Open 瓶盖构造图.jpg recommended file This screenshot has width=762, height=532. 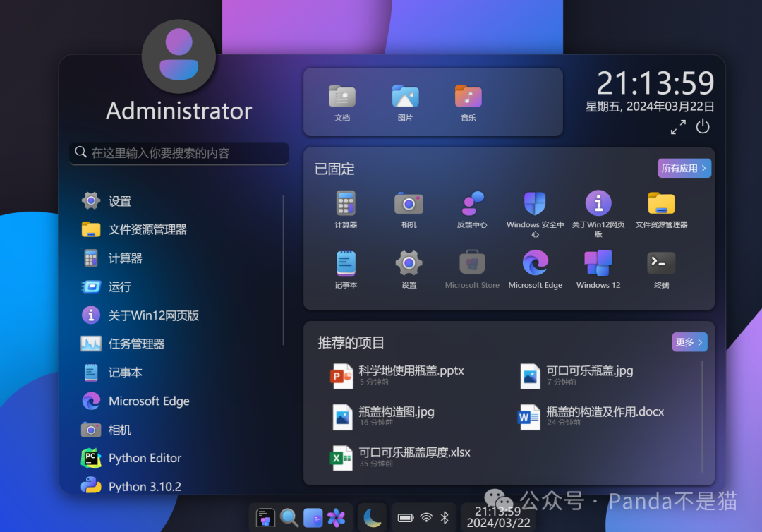click(x=383, y=416)
